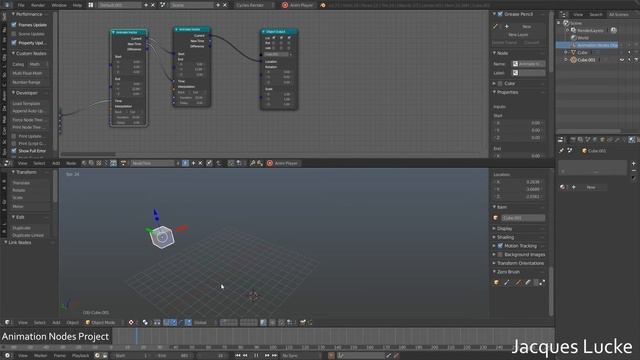Toggle the Background Images checkbox
The image size is (640, 360).
[x=500, y=255]
